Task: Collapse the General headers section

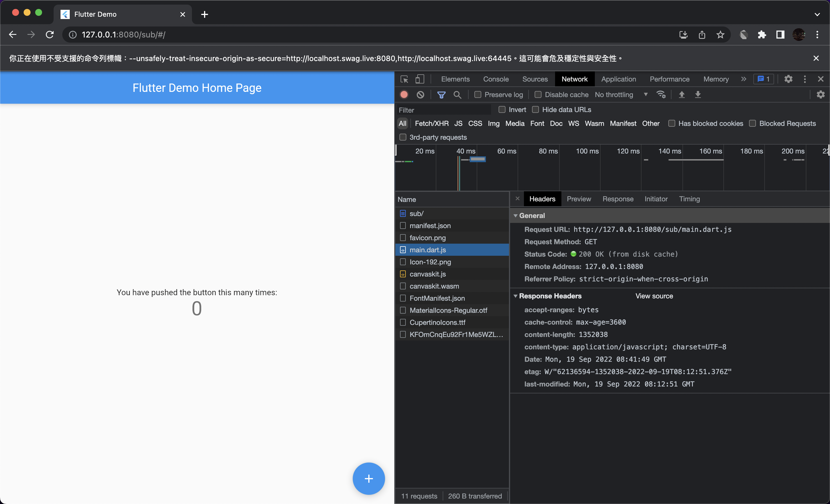Action: [516, 215]
